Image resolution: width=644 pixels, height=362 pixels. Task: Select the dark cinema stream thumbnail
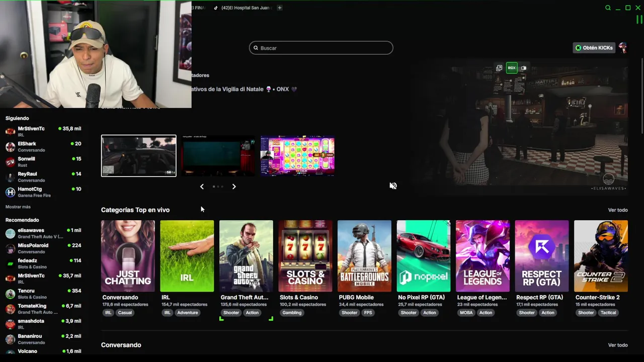[x=218, y=156]
